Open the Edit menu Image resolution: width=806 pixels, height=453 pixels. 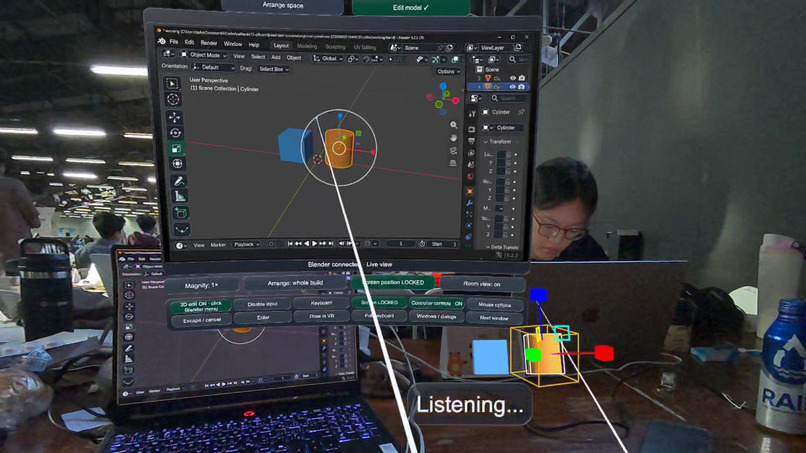tap(189, 43)
